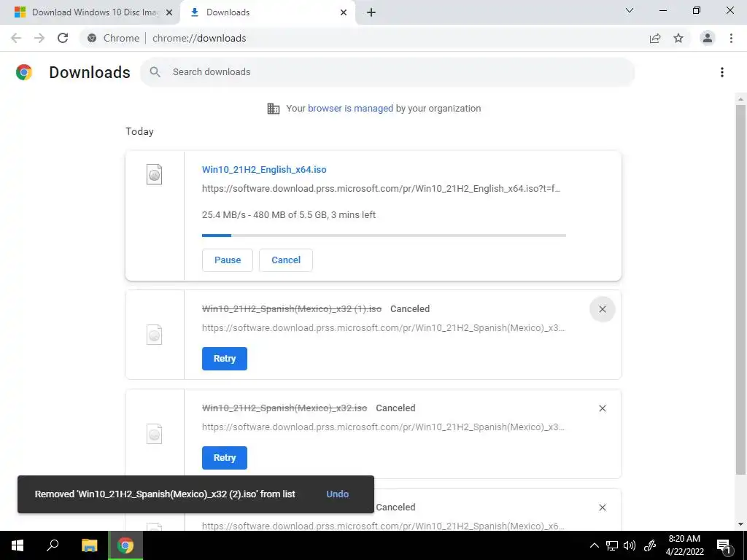Click the Chrome logo beside Downloads title
The width and height of the screenshot is (747, 560).
click(x=24, y=72)
